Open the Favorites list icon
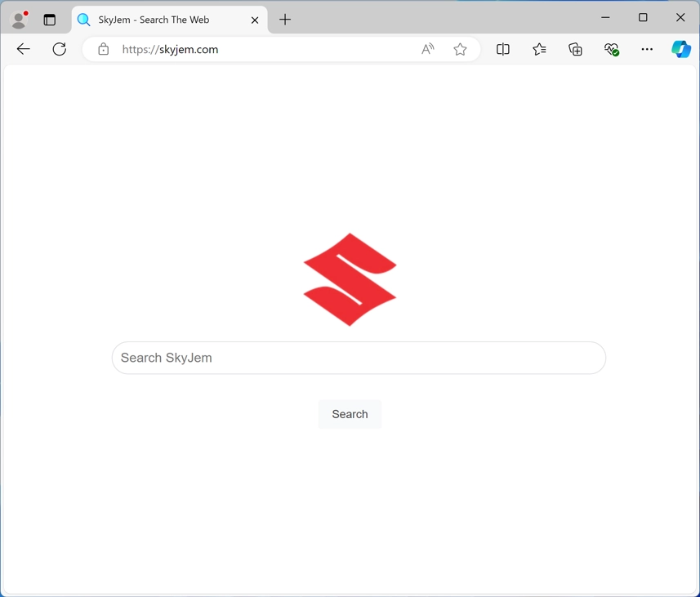 (x=539, y=49)
